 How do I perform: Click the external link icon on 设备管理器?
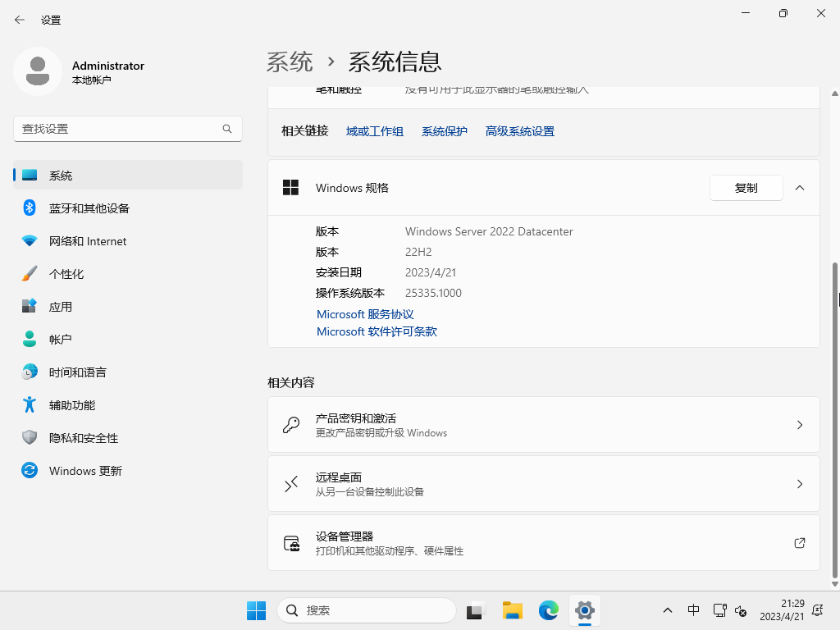pyautogui.click(x=800, y=543)
